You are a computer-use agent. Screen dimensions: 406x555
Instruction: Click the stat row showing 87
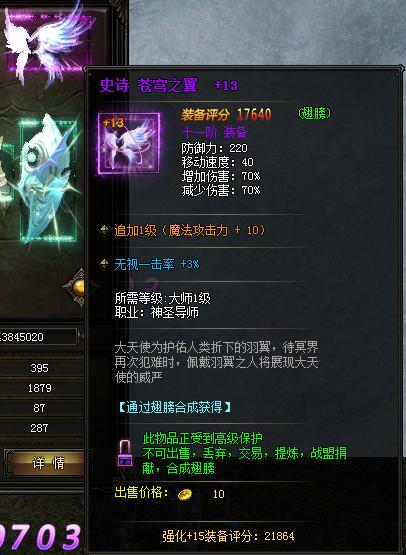click(x=41, y=408)
